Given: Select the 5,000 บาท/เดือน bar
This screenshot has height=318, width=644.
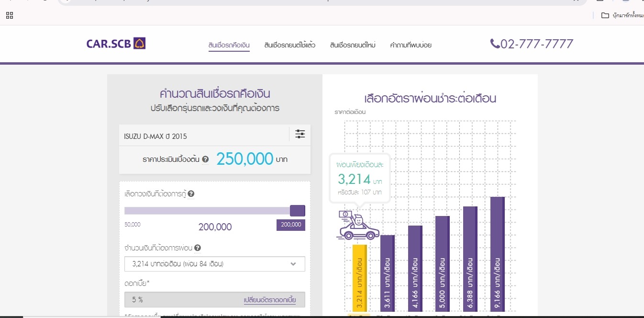Looking at the screenshot, I should (443, 264).
